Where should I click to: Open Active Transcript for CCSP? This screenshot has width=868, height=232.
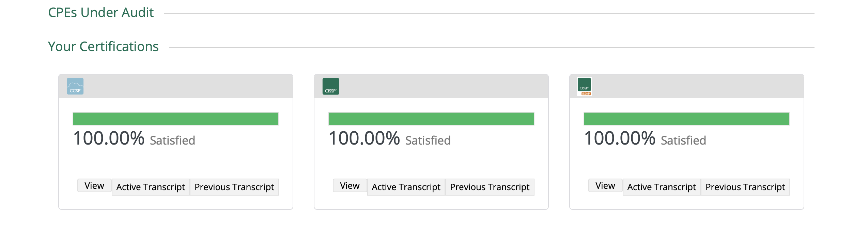click(151, 187)
